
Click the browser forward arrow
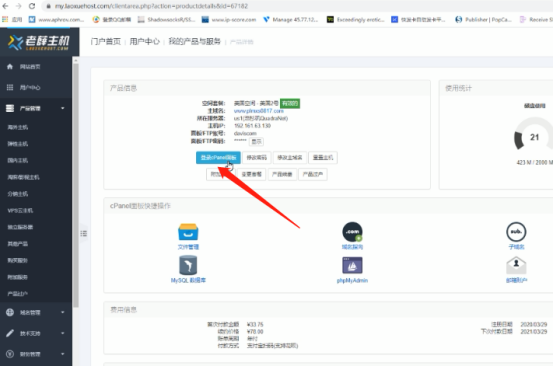pos(18,6)
